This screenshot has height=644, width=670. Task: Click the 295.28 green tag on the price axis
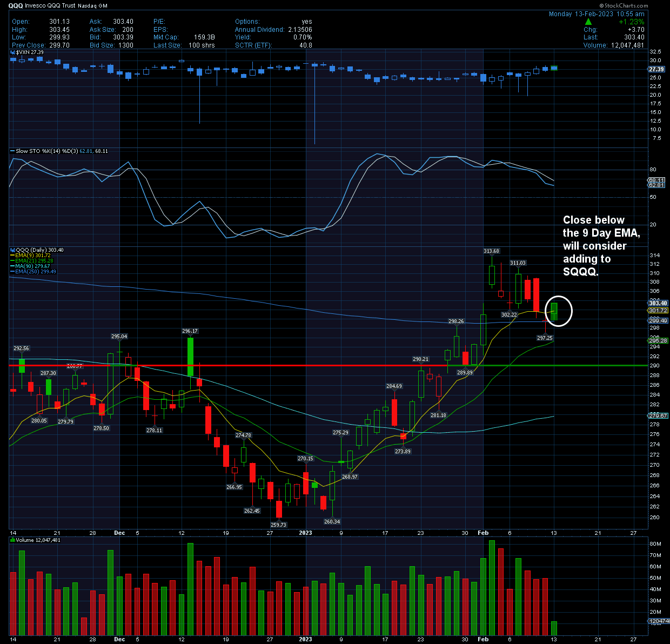[x=658, y=341]
